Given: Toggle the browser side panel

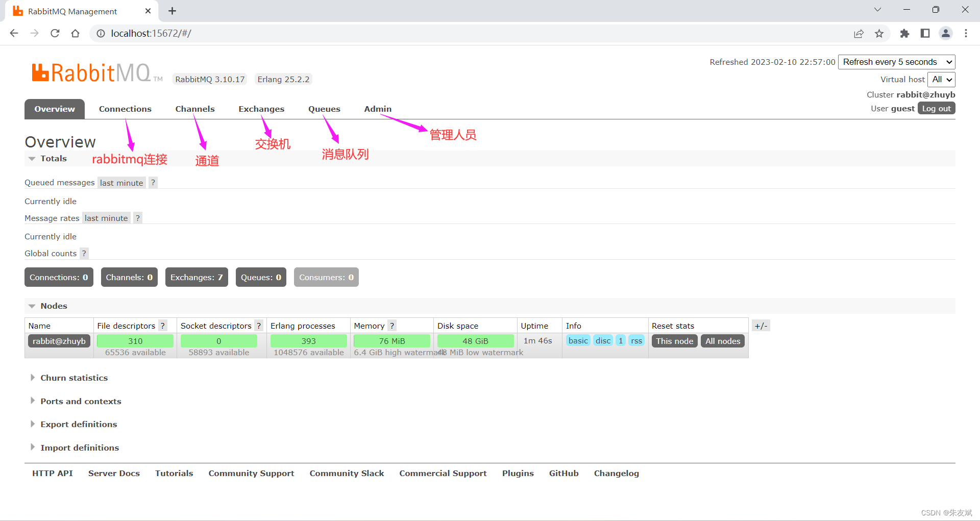Looking at the screenshot, I should pos(925,33).
